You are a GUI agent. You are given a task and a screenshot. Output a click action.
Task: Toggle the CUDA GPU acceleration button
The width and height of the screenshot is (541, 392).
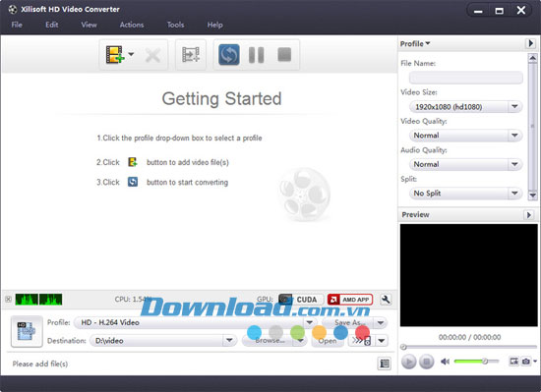pos(301,300)
